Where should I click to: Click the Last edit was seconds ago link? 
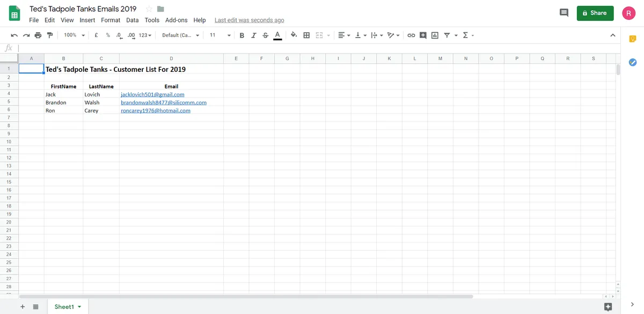pos(250,20)
